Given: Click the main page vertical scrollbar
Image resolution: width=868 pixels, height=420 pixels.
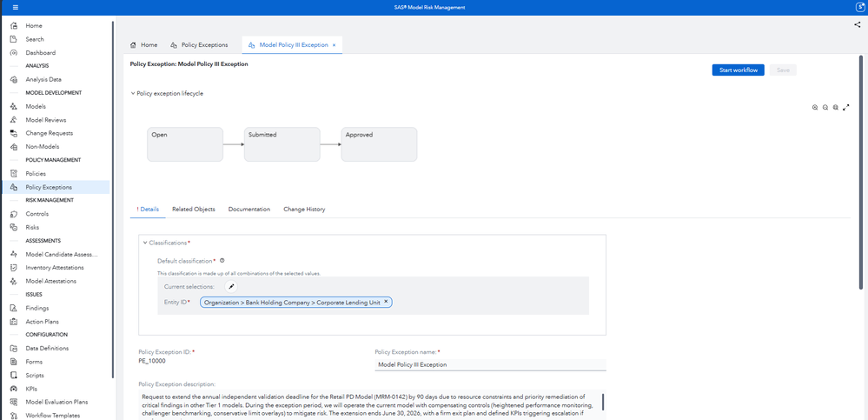Looking at the screenshot, I should [860, 172].
